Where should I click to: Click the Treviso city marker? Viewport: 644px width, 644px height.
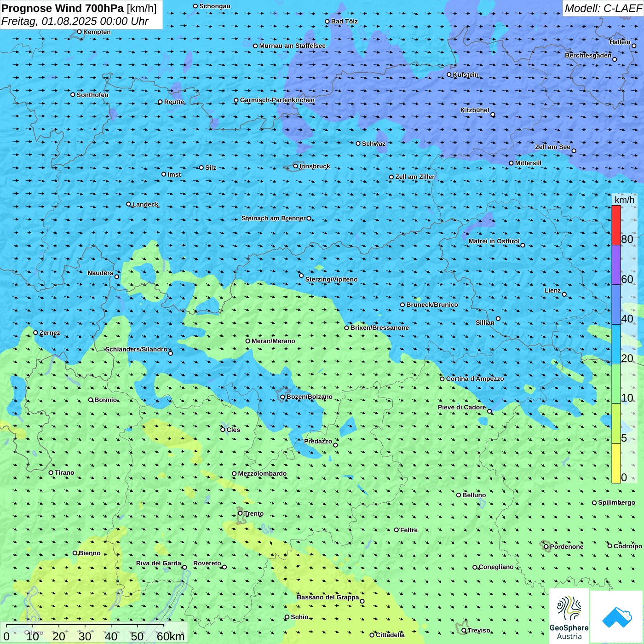pyautogui.click(x=464, y=630)
